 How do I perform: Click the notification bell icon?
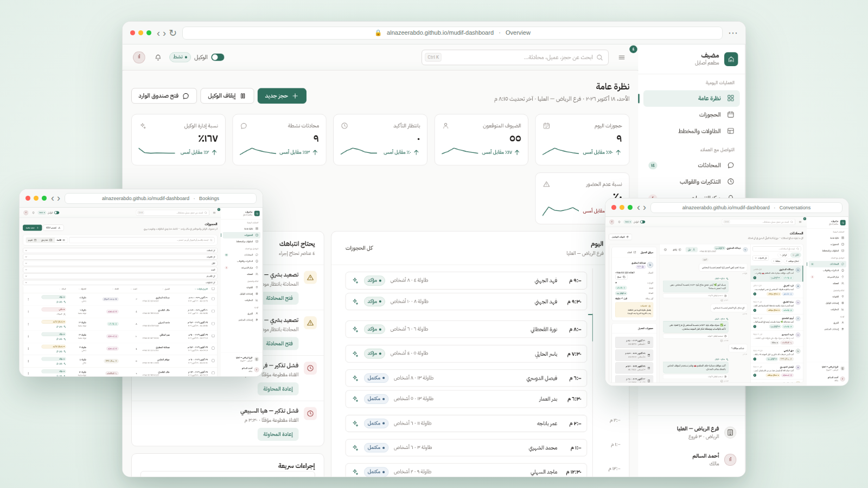pos(158,57)
